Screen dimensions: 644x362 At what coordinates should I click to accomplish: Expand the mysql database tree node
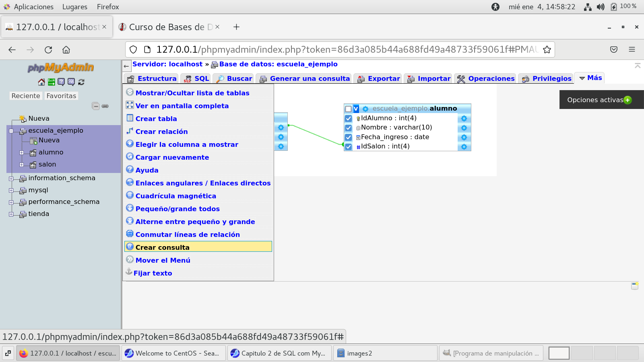11,191
